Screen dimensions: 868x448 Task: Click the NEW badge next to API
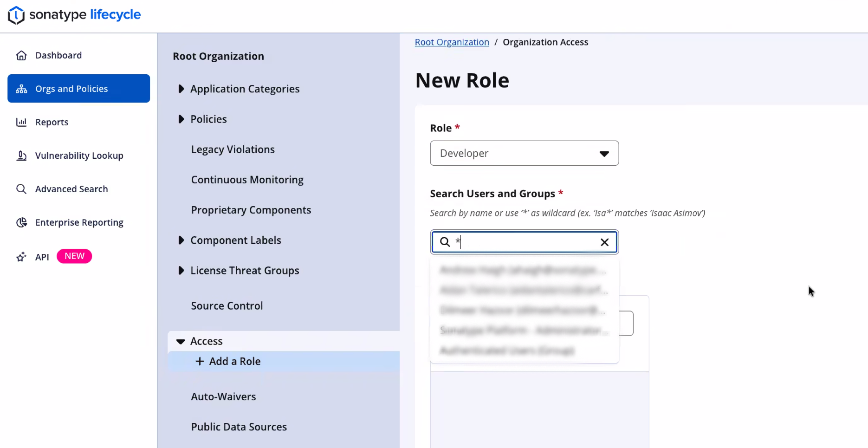(74, 256)
